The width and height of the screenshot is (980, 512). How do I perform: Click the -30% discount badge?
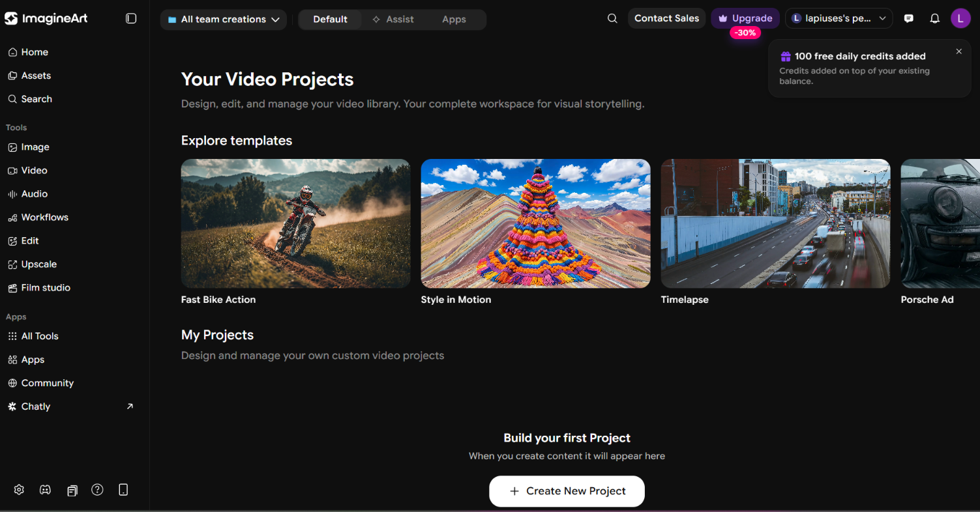pos(745,33)
